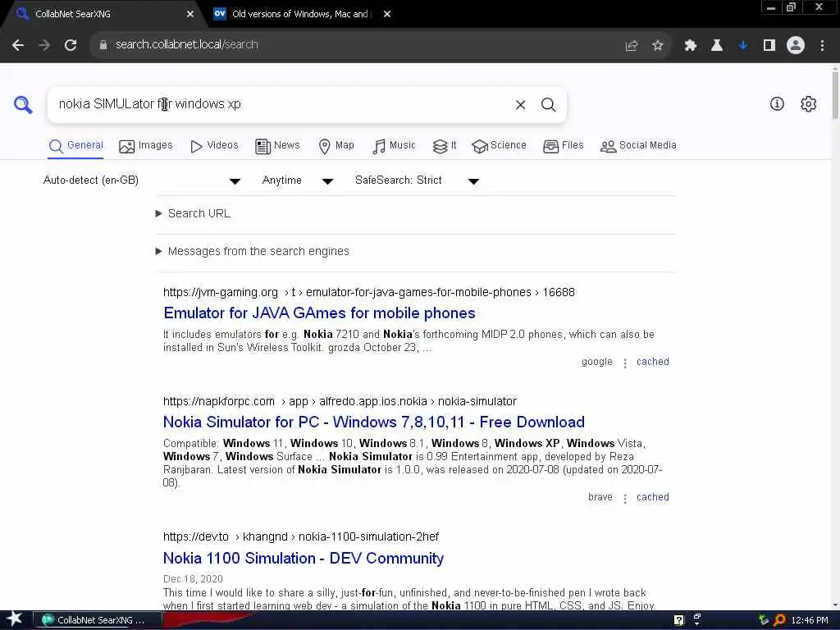The width and height of the screenshot is (840, 630).
Task: Click orange search tray icon
Action: 780,620
